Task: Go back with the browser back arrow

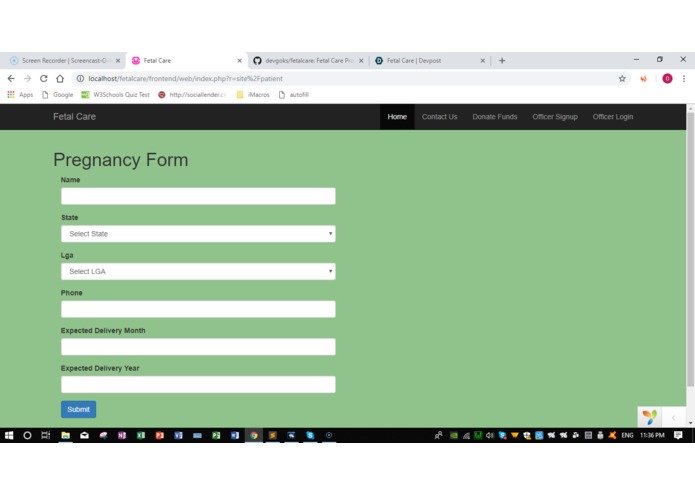Action: [x=11, y=78]
